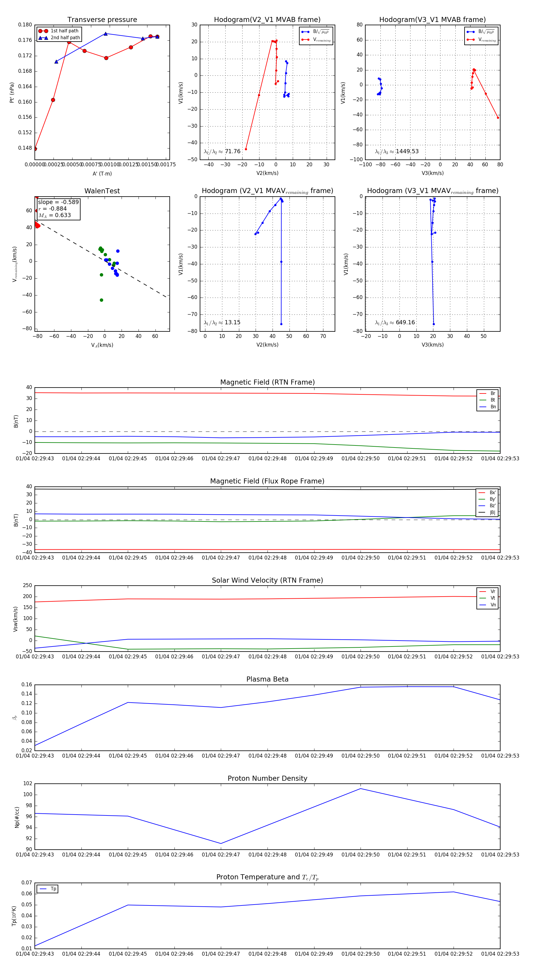Screen dimensions: 535x980
Task: Click the eigenvalue ratio 1449.53 annotation
Action: [x=397, y=151]
